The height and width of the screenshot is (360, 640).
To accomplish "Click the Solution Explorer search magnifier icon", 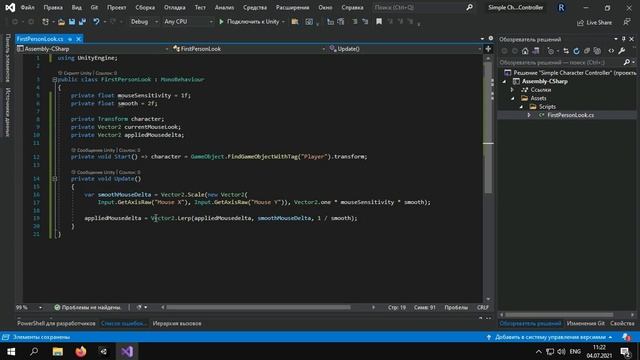I will pyautogui.click(x=627, y=62).
